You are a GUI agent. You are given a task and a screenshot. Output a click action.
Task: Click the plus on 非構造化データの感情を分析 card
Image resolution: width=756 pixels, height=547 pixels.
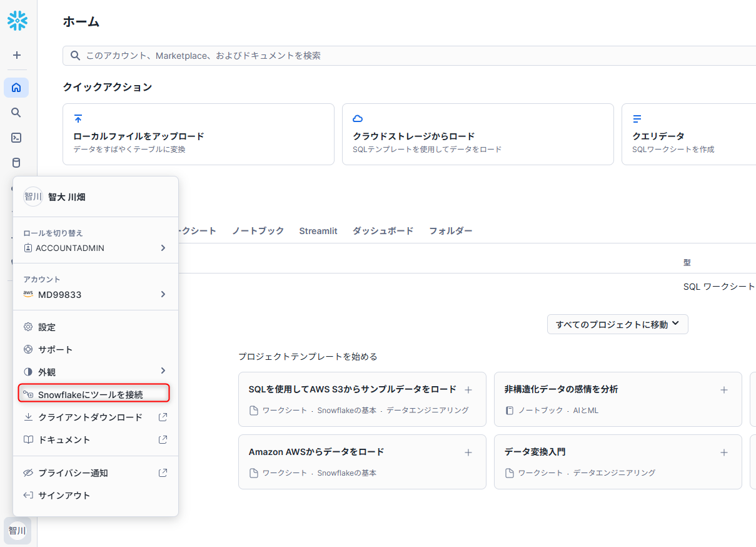pyautogui.click(x=724, y=390)
